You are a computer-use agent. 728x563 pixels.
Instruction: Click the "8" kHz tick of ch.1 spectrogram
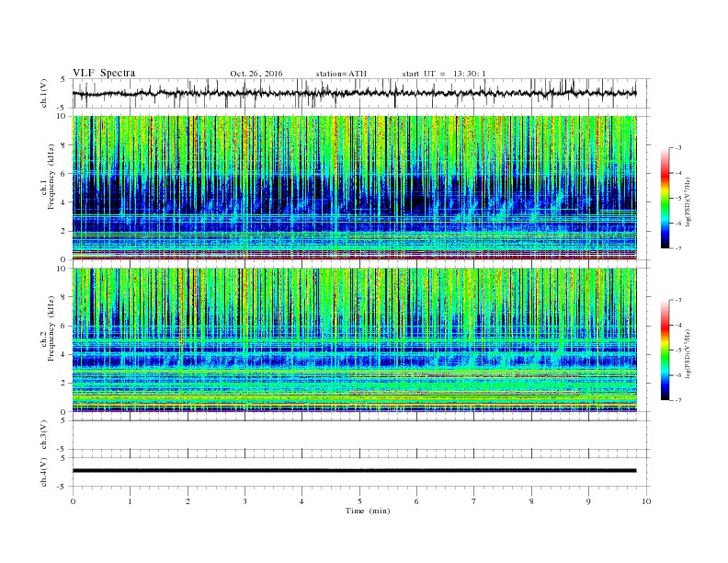(x=63, y=145)
